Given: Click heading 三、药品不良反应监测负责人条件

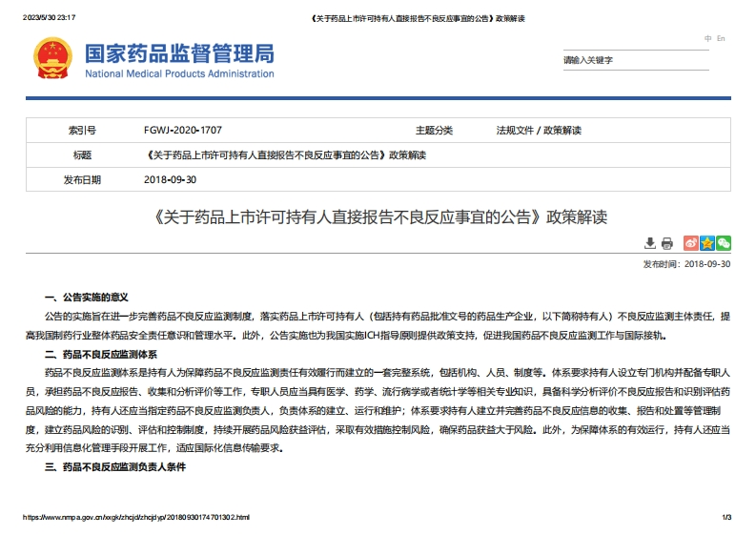Looking at the screenshot, I should pos(115,467).
